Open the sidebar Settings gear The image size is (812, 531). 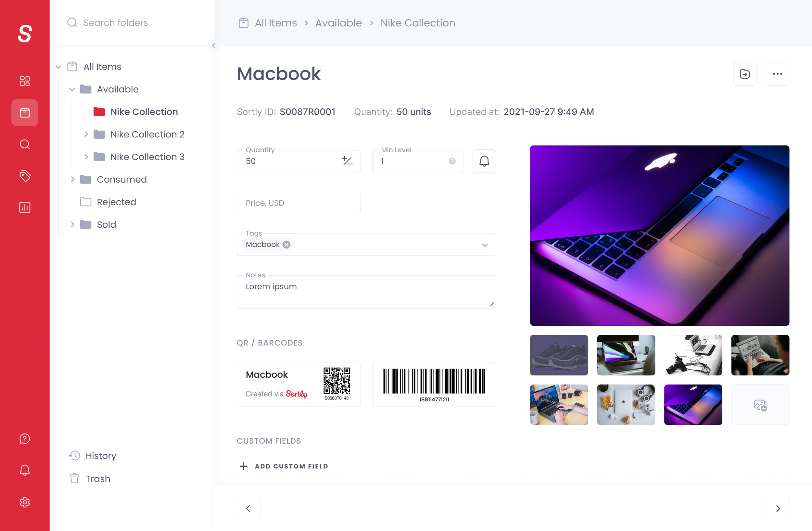(x=25, y=502)
